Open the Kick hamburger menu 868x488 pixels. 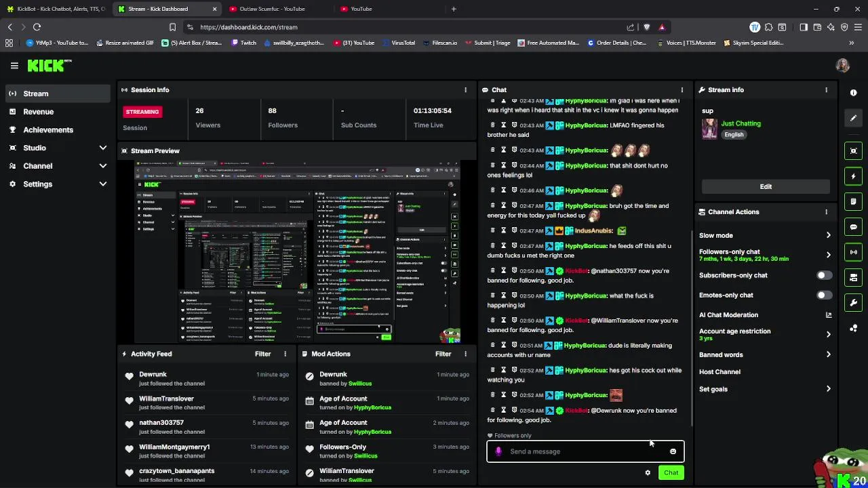(x=14, y=66)
